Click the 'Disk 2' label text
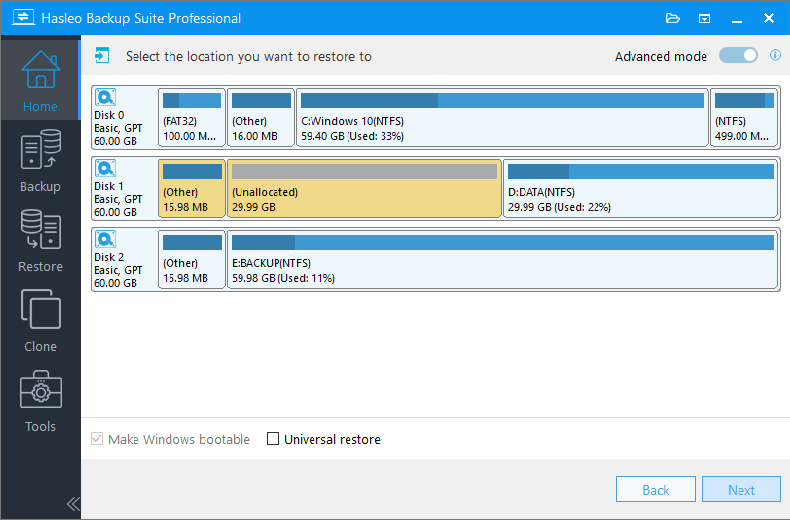This screenshot has height=520, width=790. (109, 257)
